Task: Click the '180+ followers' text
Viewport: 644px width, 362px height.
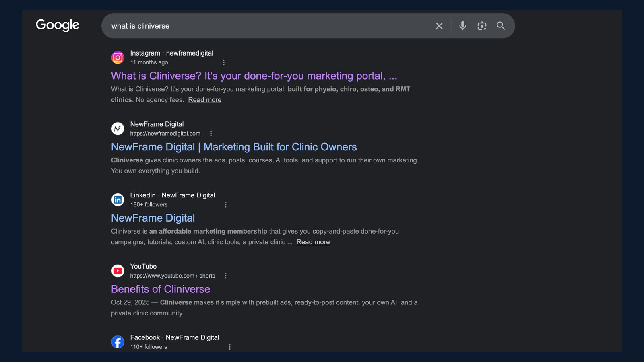Action: pyautogui.click(x=149, y=205)
